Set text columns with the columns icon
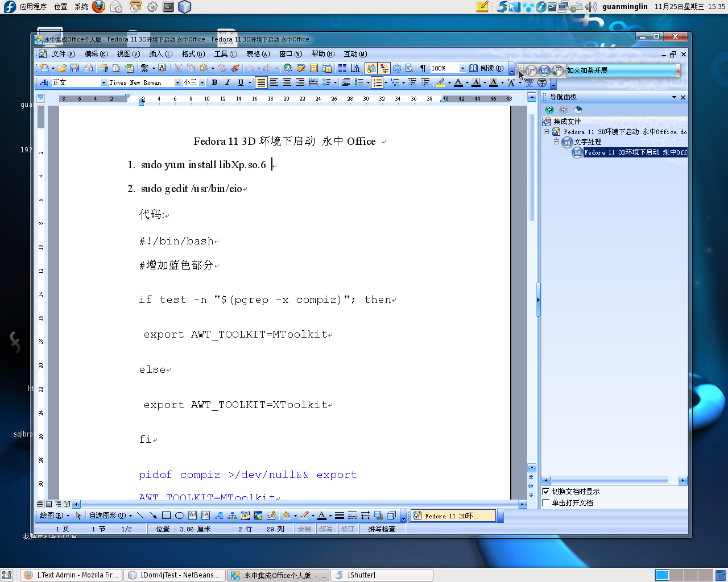The width and height of the screenshot is (728, 582). (x=342, y=68)
